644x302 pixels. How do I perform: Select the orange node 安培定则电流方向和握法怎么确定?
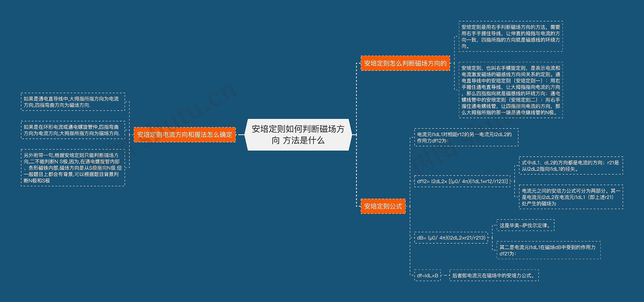pyautogui.click(x=185, y=135)
